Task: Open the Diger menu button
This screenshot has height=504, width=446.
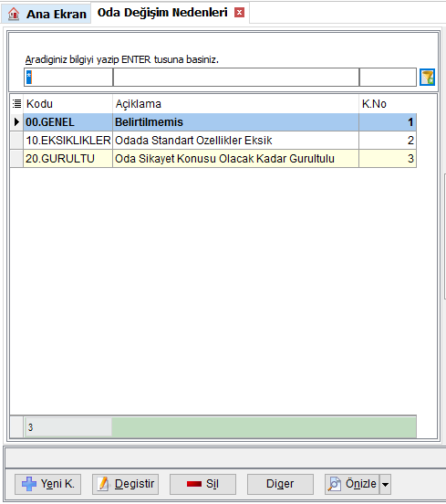Action: coord(280,484)
